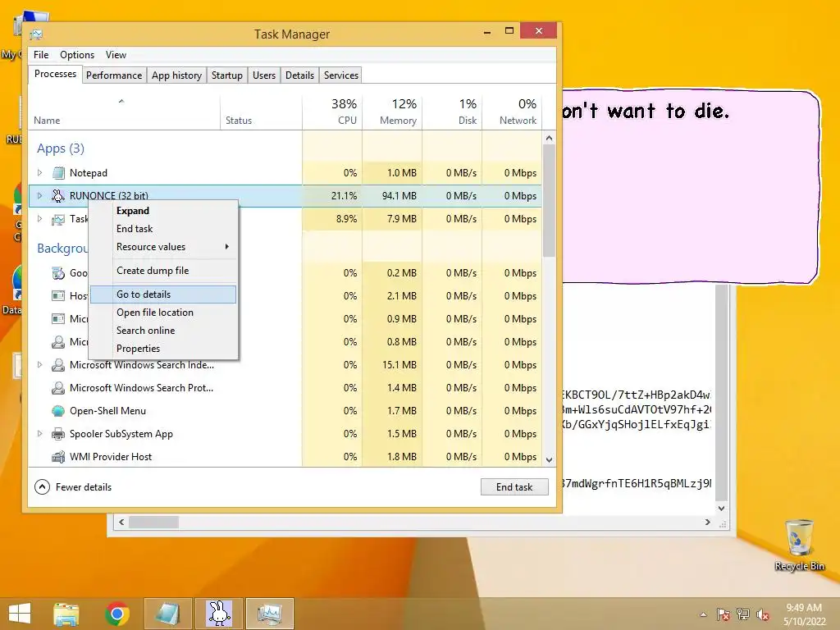Image resolution: width=840 pixels, height=630 pixels.
Task: Expand the Notepad process group
Action: tap(39, 172)
